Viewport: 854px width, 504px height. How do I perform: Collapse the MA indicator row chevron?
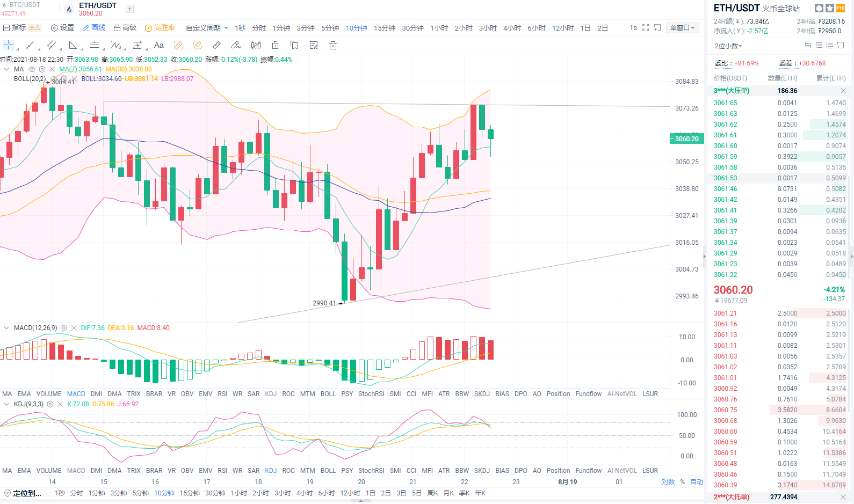(6, 69)
